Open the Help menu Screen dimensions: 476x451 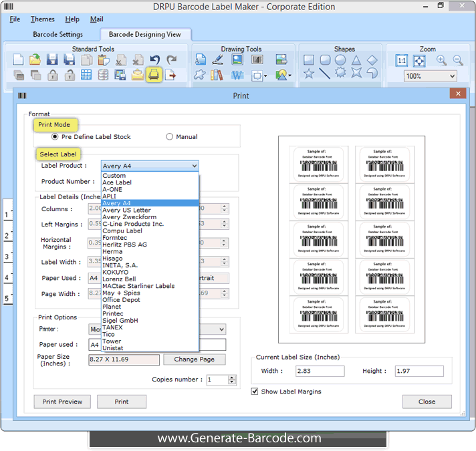pos(72,19)
